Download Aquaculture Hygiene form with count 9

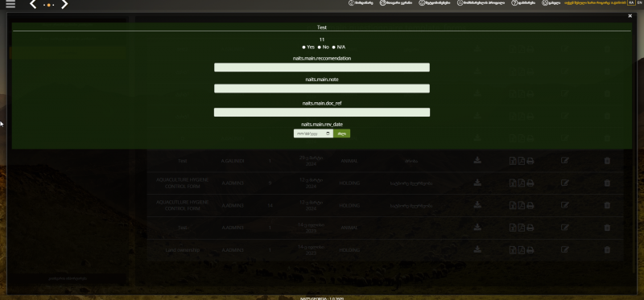(477, 183)
